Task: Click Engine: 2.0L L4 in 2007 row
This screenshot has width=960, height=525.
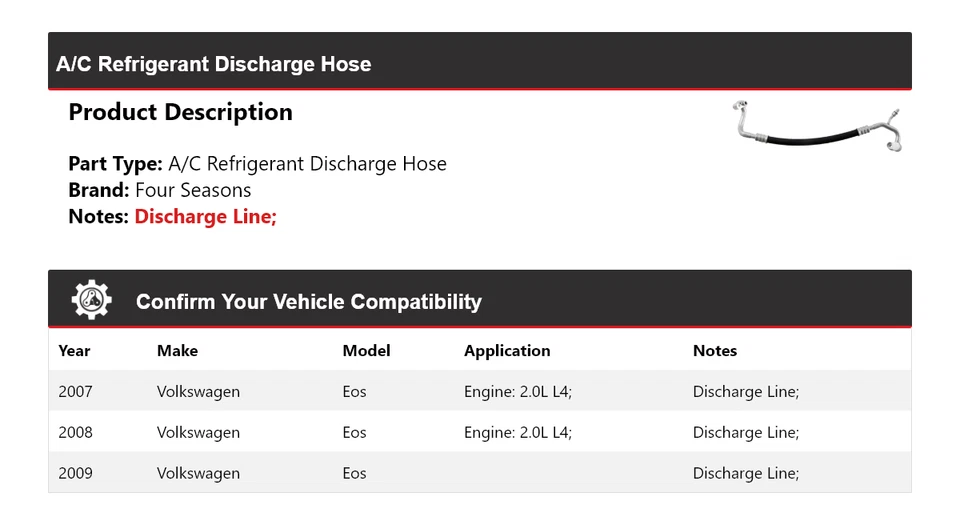Action: (x=517, y=392)
